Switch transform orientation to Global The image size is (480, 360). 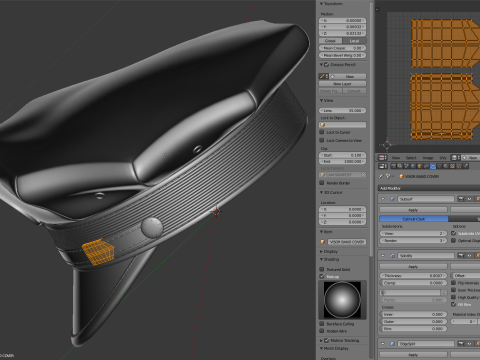330,41
